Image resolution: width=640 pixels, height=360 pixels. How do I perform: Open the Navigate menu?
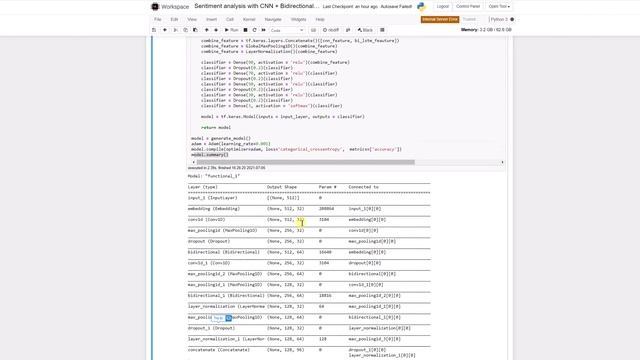pyautogui.click(x=273, y=20)
